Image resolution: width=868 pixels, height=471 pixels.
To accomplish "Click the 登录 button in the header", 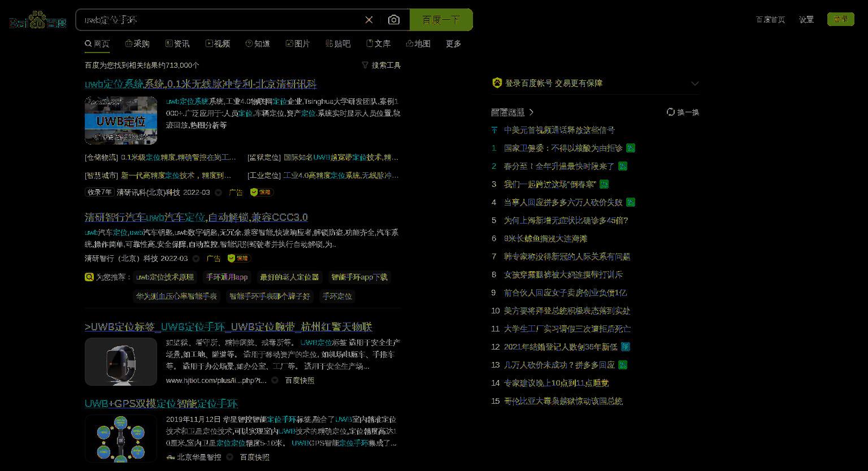I will [x=841, y=19].
